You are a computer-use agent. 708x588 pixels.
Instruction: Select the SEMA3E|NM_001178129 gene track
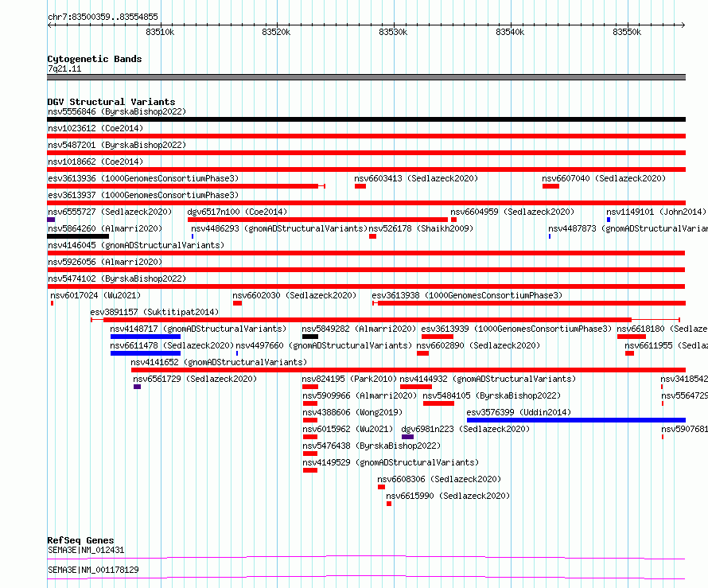(x=366, y=578)
